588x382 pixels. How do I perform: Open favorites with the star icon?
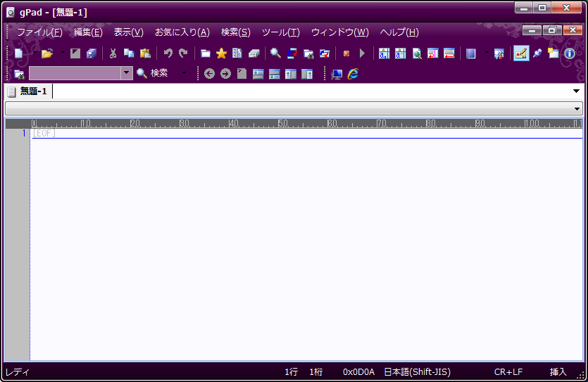(x=221, y=53)
